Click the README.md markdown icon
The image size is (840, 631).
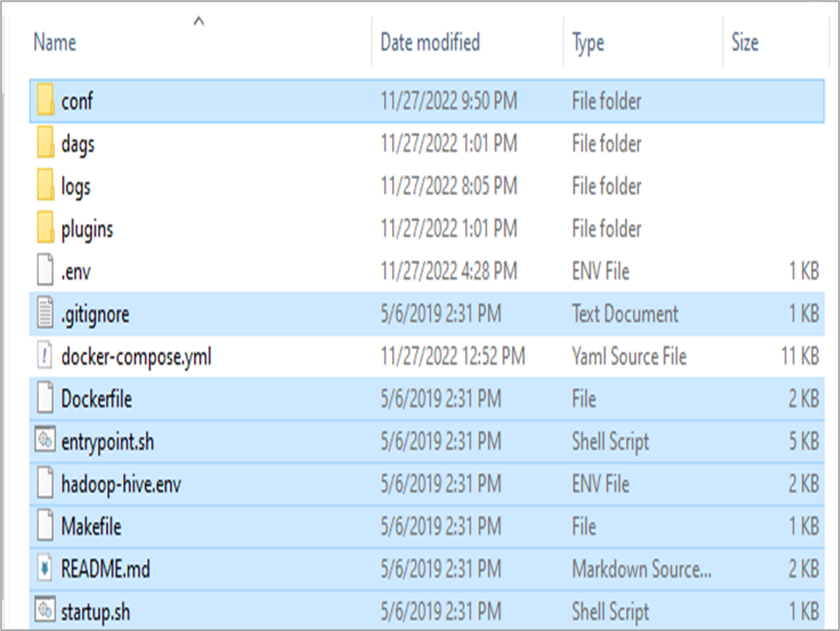(46, 568)
